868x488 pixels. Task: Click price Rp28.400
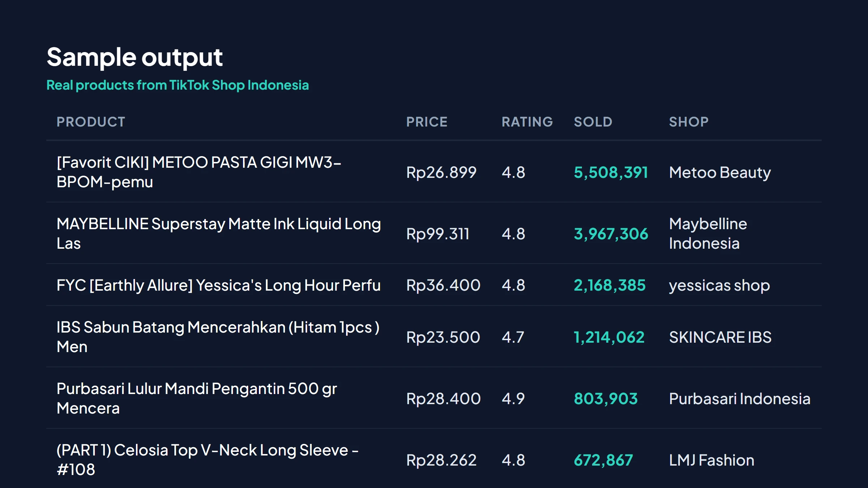(x=443, y=399)
